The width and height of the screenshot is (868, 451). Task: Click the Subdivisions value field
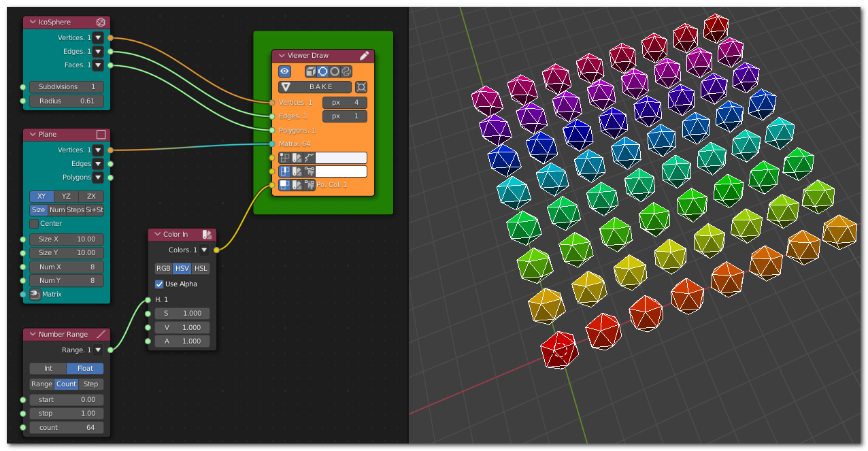pos(67,87)
